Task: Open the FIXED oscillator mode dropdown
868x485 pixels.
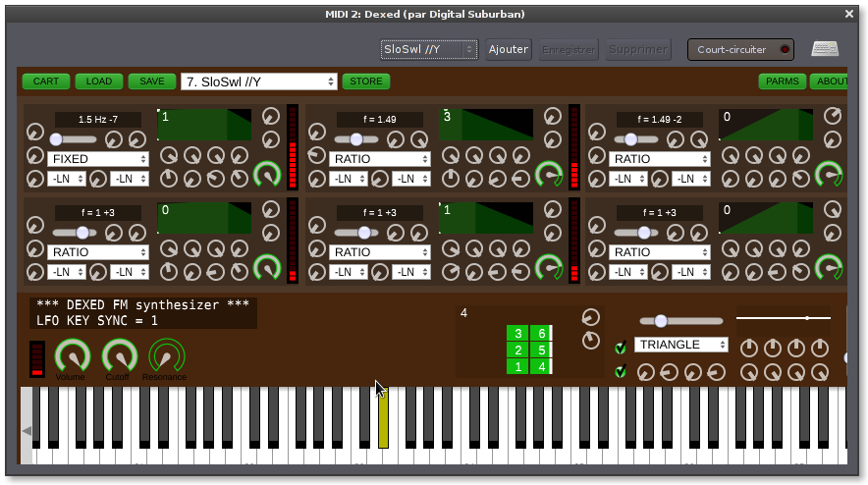Action: [x=98, y=158]
